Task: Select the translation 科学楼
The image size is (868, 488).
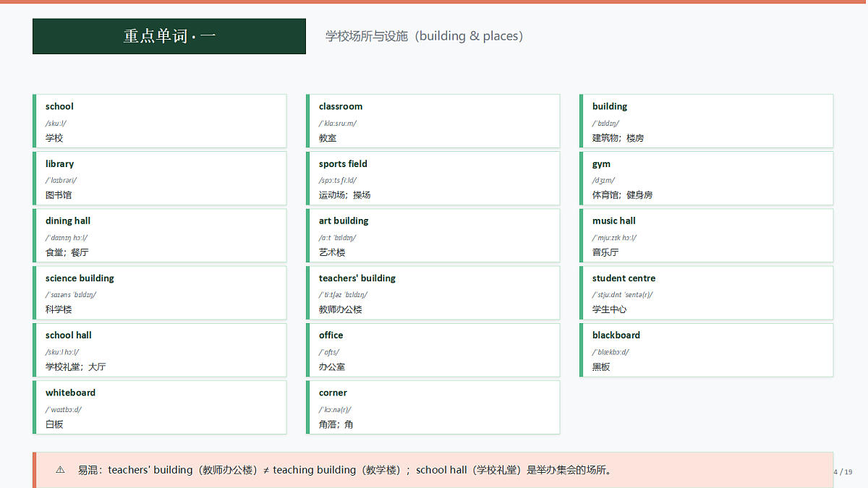Action: point(59,309)
